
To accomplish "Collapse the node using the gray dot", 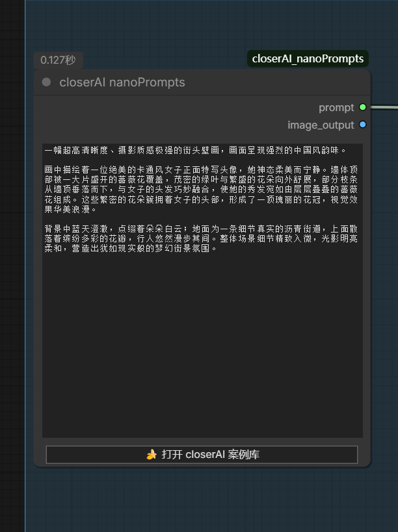I will pyautogui.click(x=46, y=82).
